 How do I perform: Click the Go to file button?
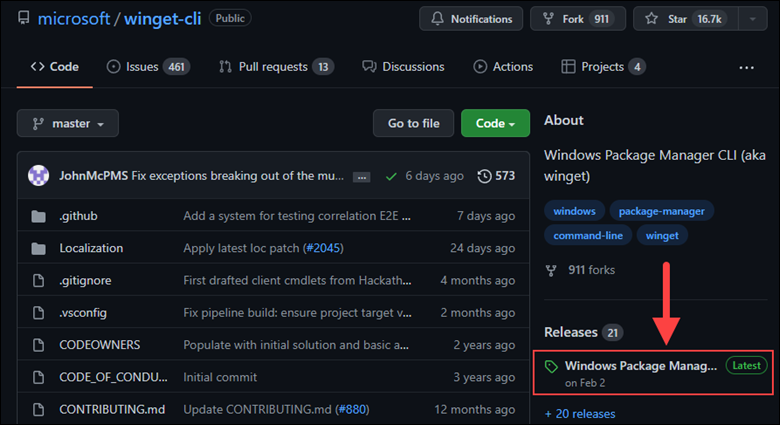(413, 123)
